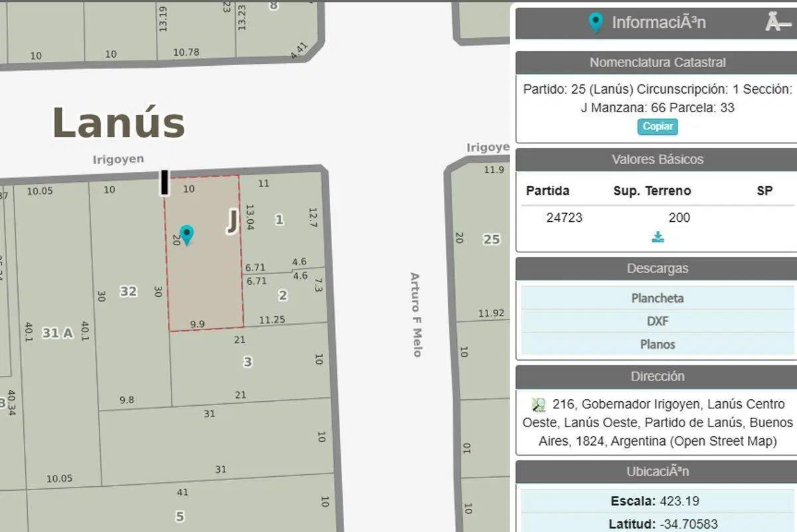Click the blue location marker on the selected parcel
Screen dimensions: 797x532
click(187, 235)
